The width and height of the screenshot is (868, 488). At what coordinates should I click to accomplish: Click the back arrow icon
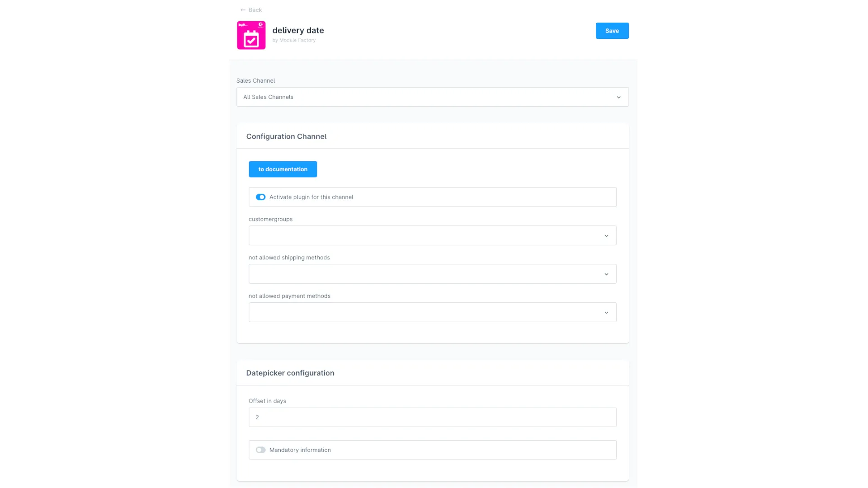click(242, 9)
